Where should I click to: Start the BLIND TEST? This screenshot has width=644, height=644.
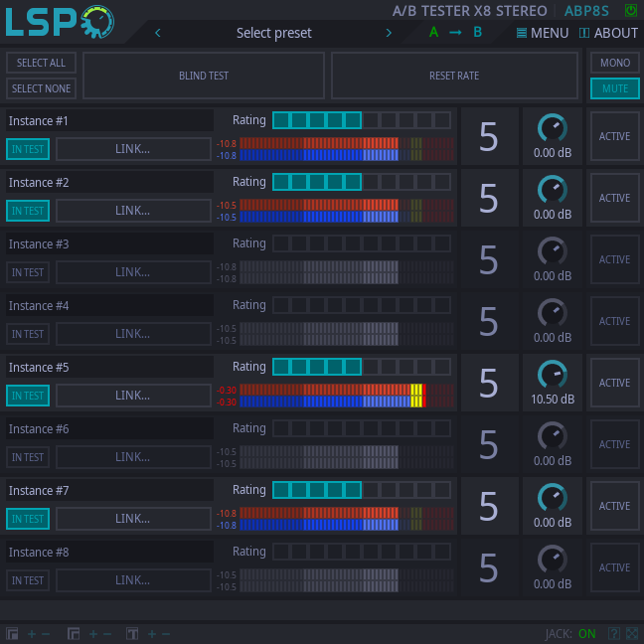point(204,76)
